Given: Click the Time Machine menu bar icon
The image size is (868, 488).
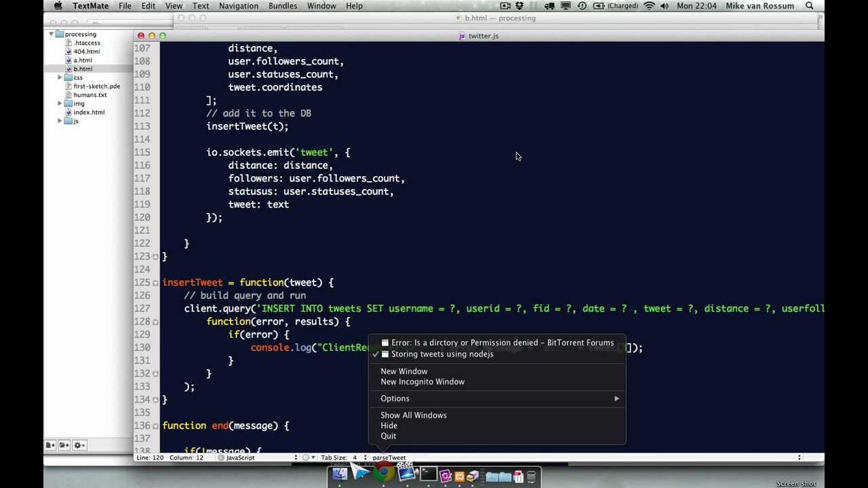Looking at the screenshot, I should (x=582, y=5).
